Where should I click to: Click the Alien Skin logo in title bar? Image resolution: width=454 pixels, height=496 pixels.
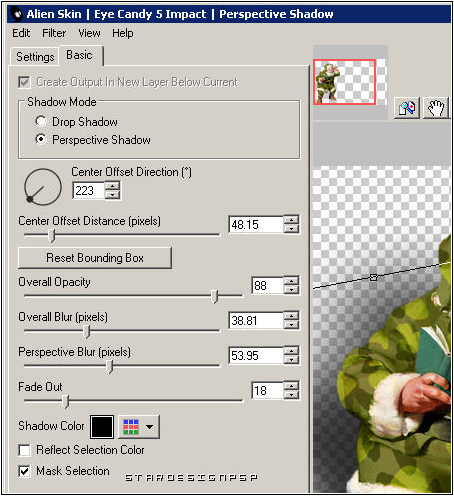pyautogui.click(x=16, y=14)
